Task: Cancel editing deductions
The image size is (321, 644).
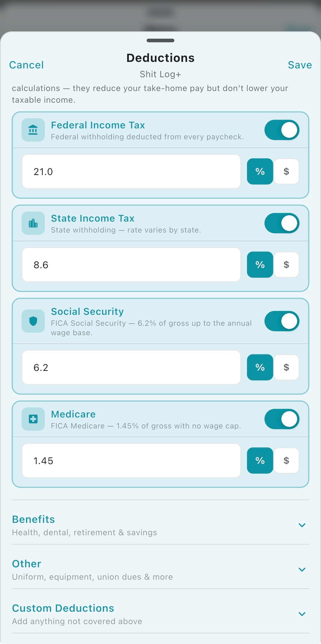Action: click(26, 65)
